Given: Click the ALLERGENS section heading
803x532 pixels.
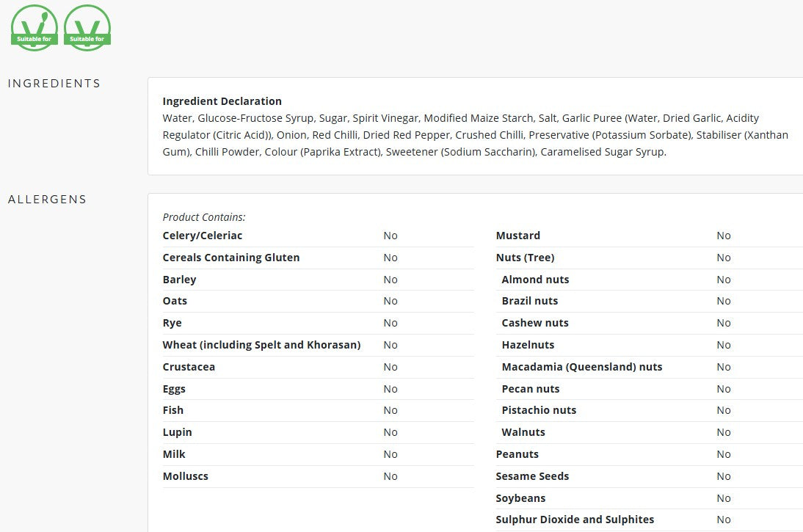Looking at the screenshot, I should [47, 199].
